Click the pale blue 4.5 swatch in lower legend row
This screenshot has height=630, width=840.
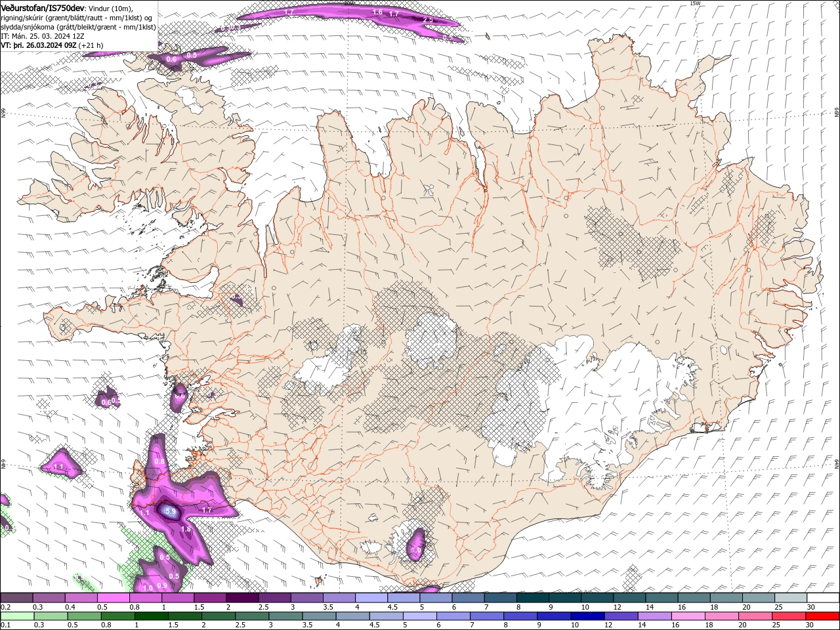pos(387,616)
